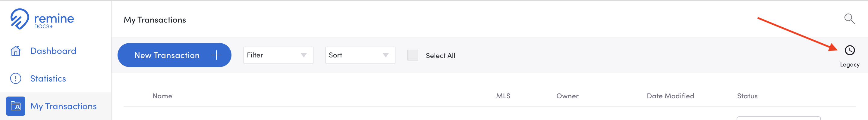Click the Remine Docs+ logo

click(42, 19)
